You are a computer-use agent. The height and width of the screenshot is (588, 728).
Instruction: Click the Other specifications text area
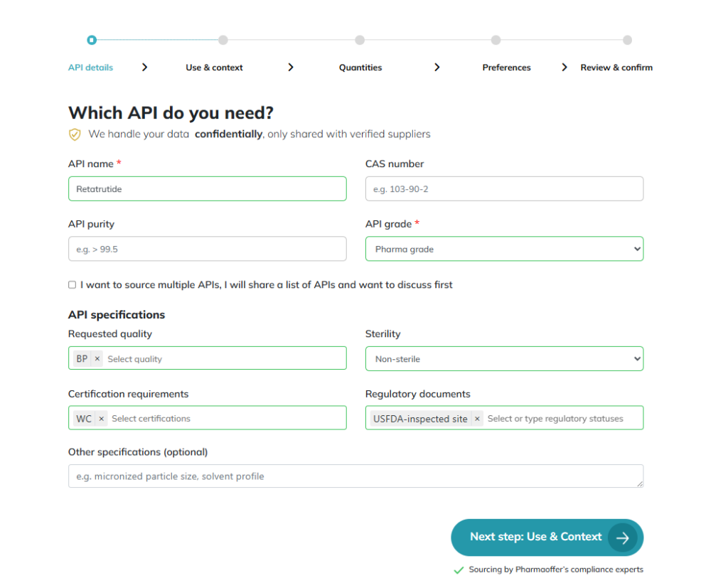355,476
